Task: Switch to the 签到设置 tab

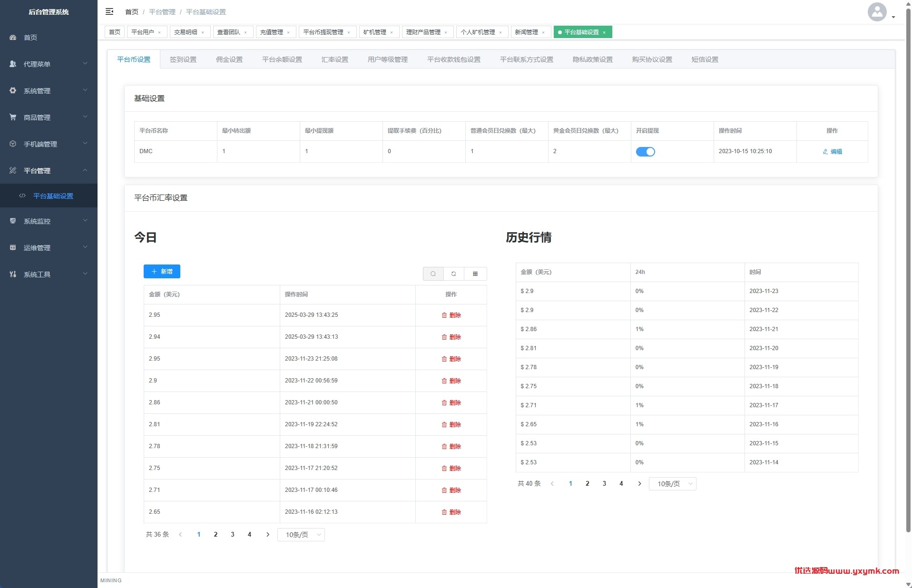Action: click(183, 59)
